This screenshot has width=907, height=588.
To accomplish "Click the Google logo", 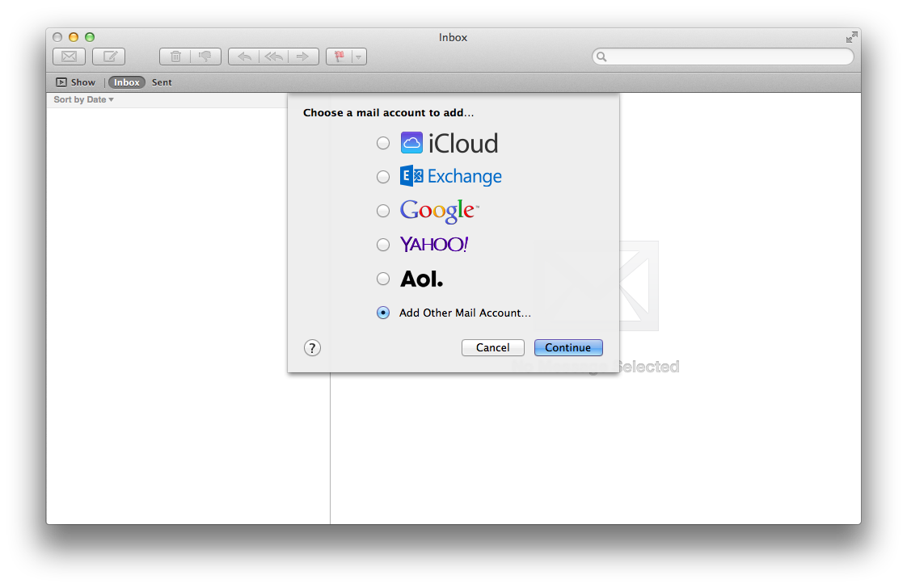I will (439, 211).
